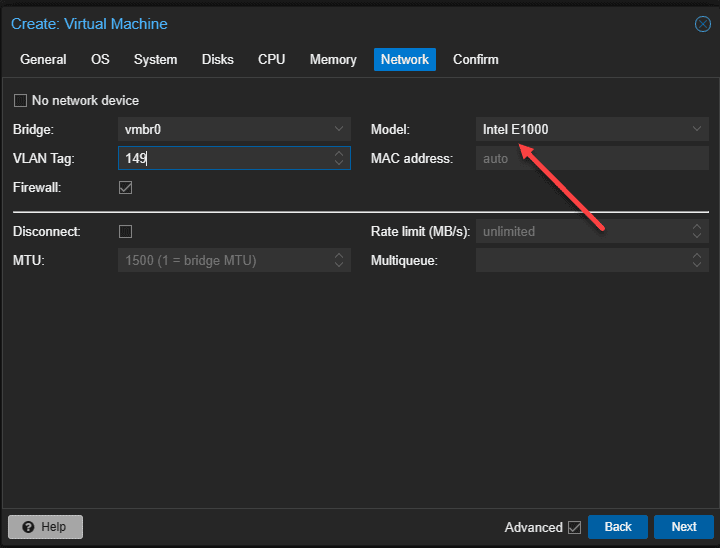Image resolution: width=720 pixels, height=548 pixels.
Task: Select the Disks tab
Action: pyautogui.click(x=217, y=59)
